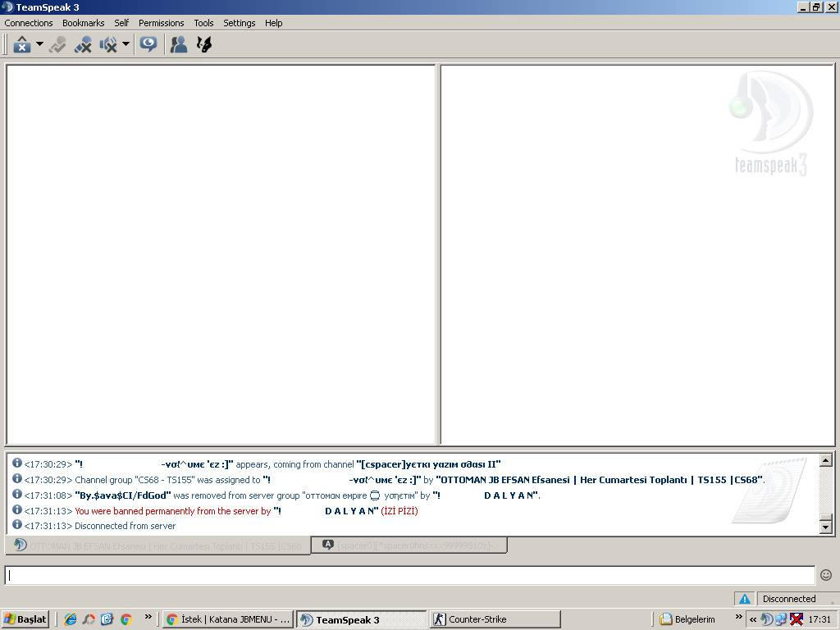Click the info icon beside the banned message
This screenshot has height=630, width=840.
[17, 509]
